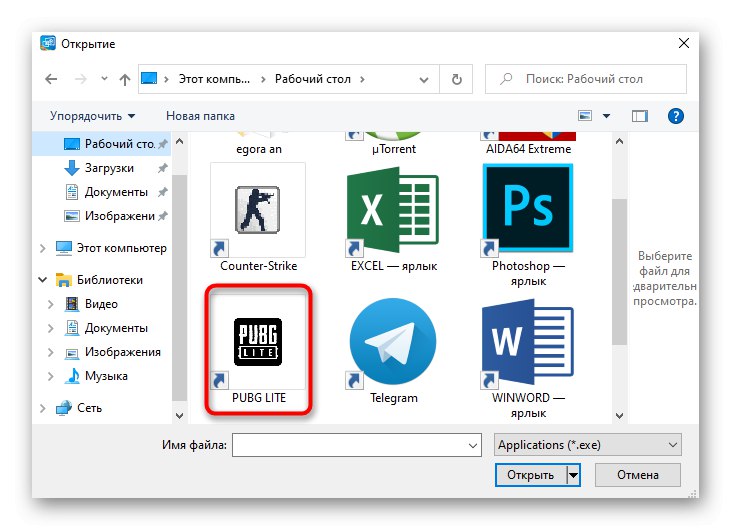Click the Открыть button
731x530 pixels.
[531, 475]
